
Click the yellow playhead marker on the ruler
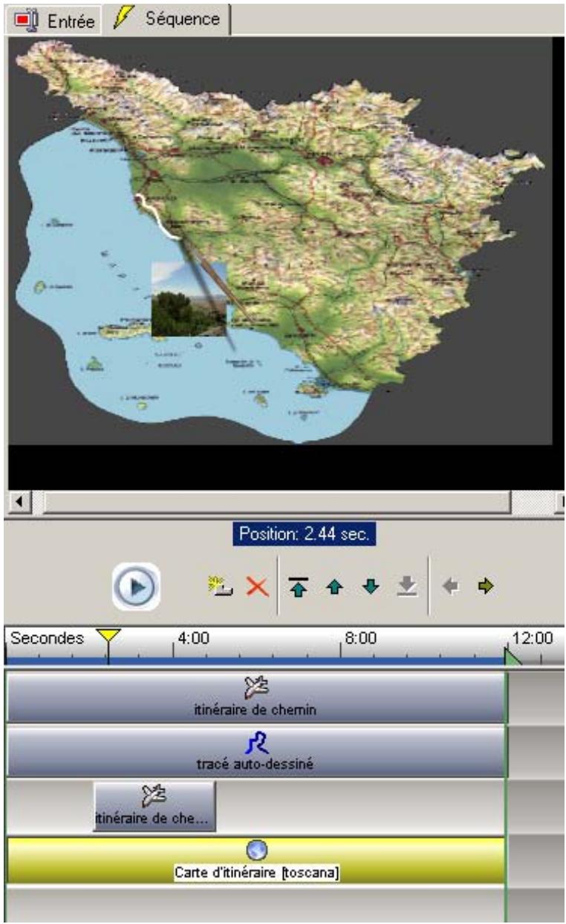(x=108, y=638)
